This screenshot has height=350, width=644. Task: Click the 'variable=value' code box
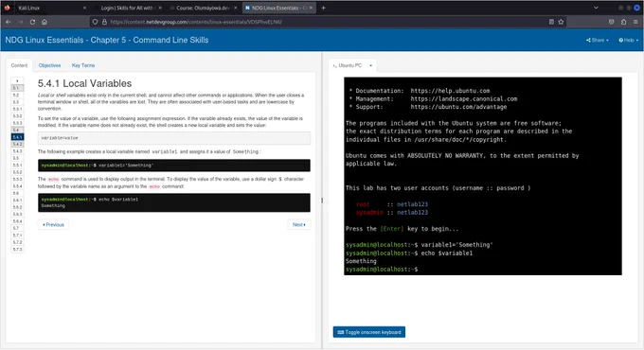(x=174, y=138)
